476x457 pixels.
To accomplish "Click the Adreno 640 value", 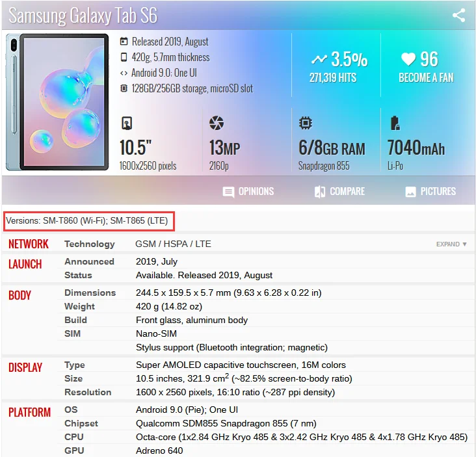I will coord(159,450).
